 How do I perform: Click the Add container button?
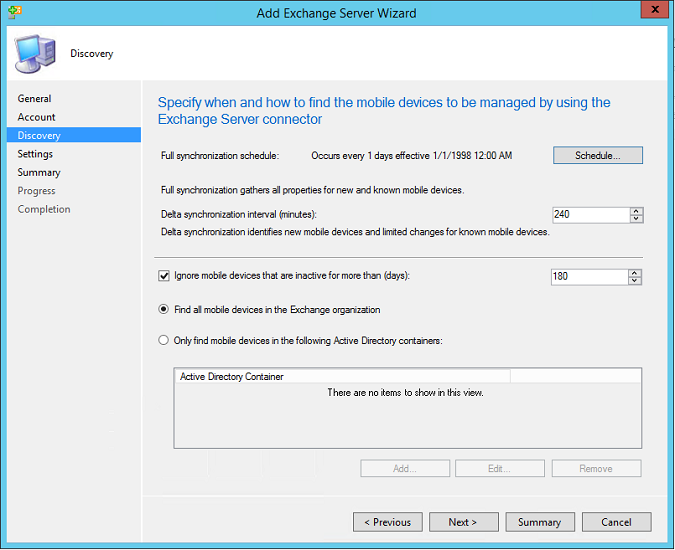[405, 468]
